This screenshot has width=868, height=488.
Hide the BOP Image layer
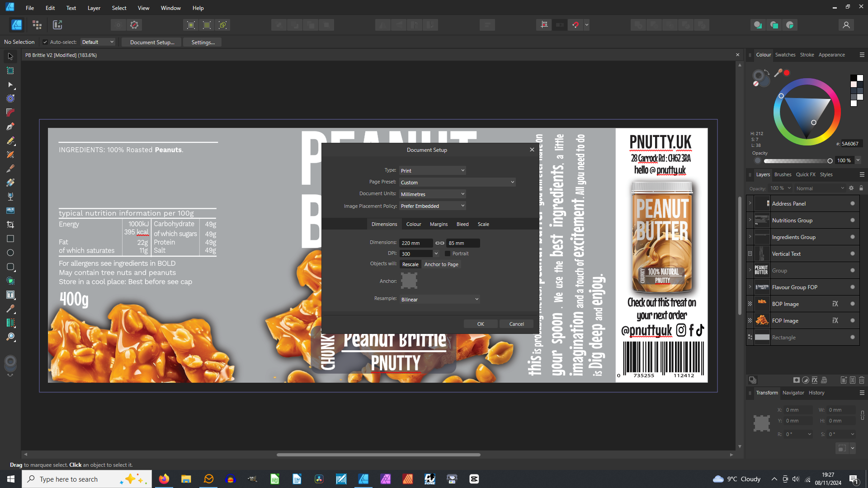853,304
